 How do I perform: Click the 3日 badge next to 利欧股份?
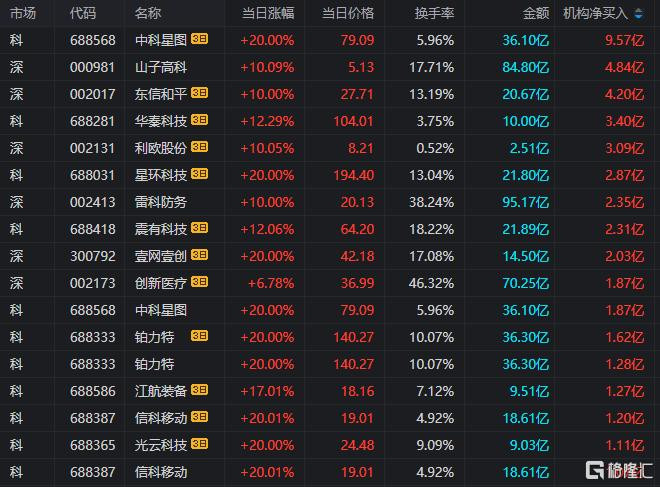tap(200, 147)
